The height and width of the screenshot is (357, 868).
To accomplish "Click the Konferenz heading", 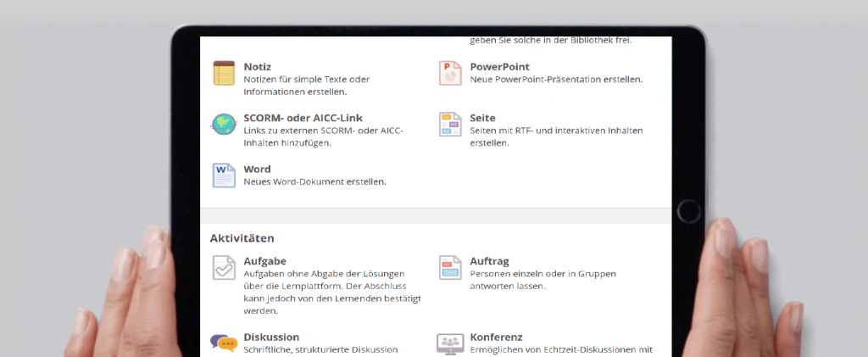I will tap(496, 337).
